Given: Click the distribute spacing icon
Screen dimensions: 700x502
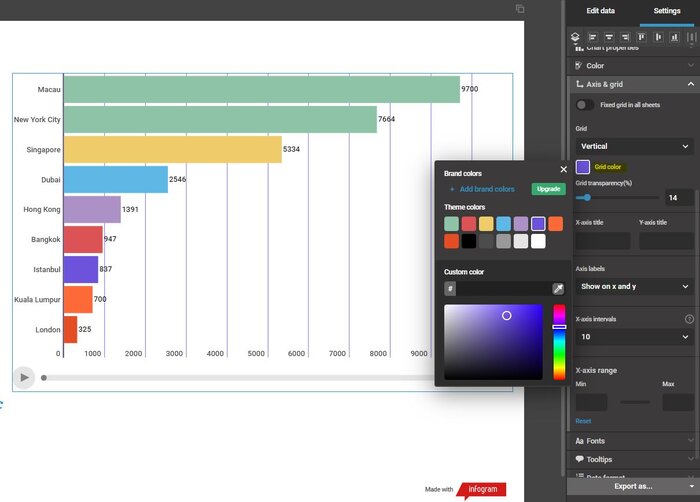Looking at the screenshot, I should coord(691,37).
